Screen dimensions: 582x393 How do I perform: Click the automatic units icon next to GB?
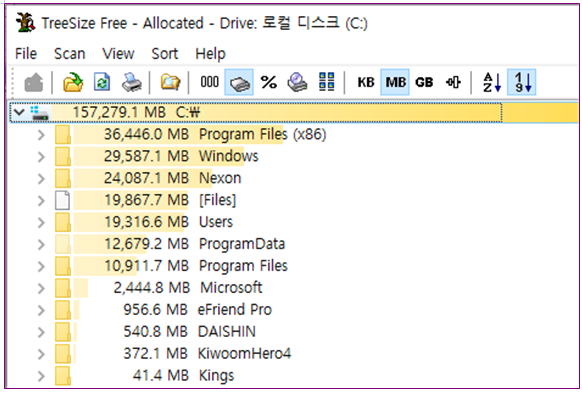click(x=453, y=82)
